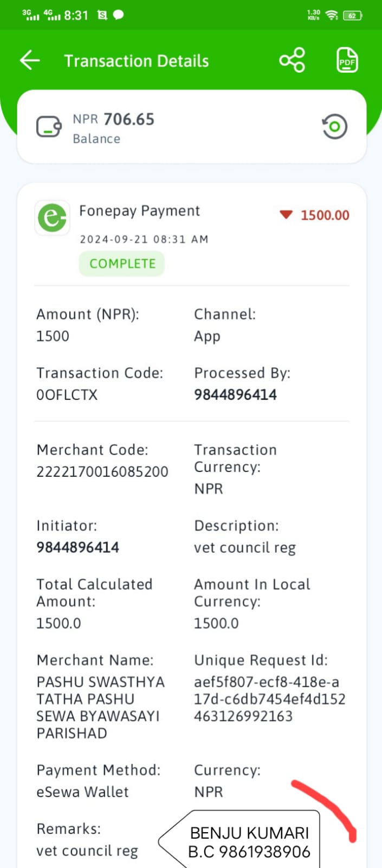The height and width of the screenshot is (868, 382).
Task: Download receipt via PDF icon
Action: (347, 60)
